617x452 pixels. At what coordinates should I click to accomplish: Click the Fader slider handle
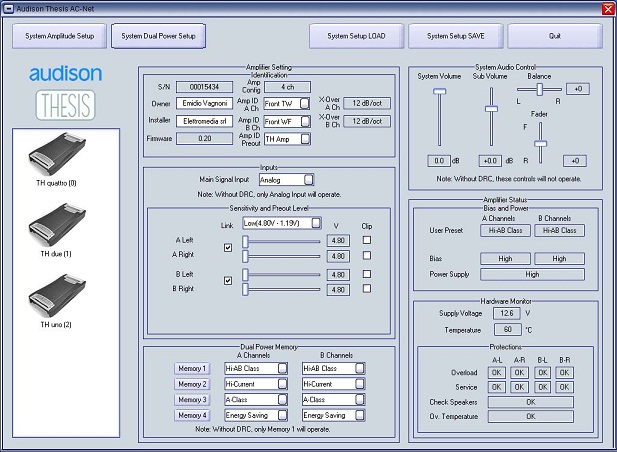pos(540,144)
